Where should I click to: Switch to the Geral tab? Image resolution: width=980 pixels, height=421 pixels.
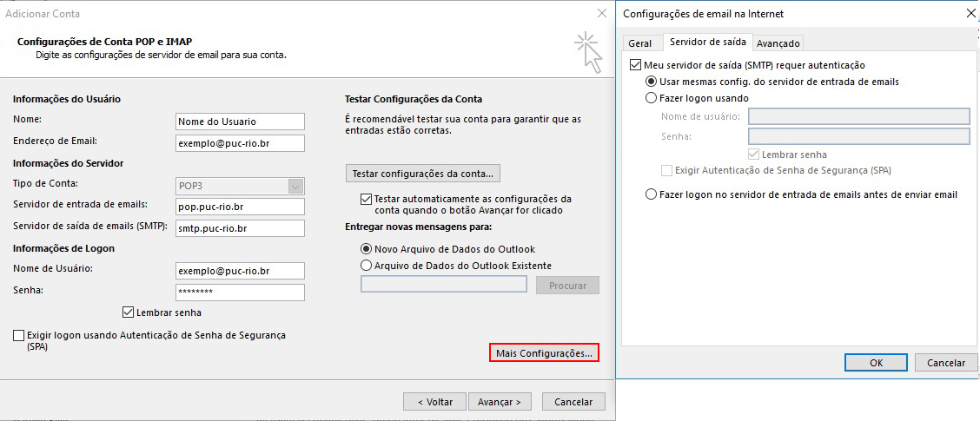[x=640, y=43]
